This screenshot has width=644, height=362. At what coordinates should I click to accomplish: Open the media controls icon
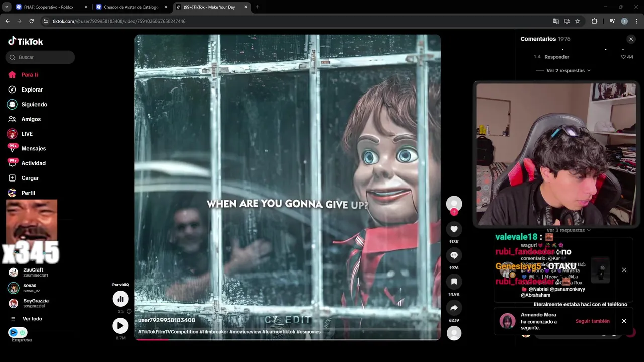pos(612,21)
